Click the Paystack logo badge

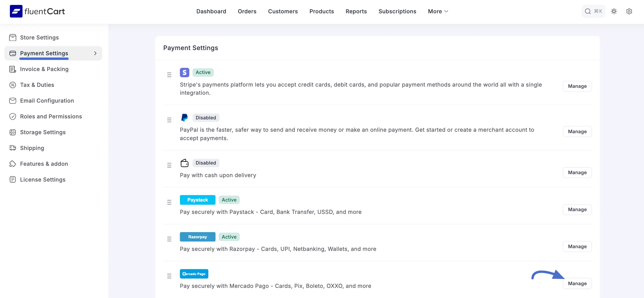pos(197,200)
